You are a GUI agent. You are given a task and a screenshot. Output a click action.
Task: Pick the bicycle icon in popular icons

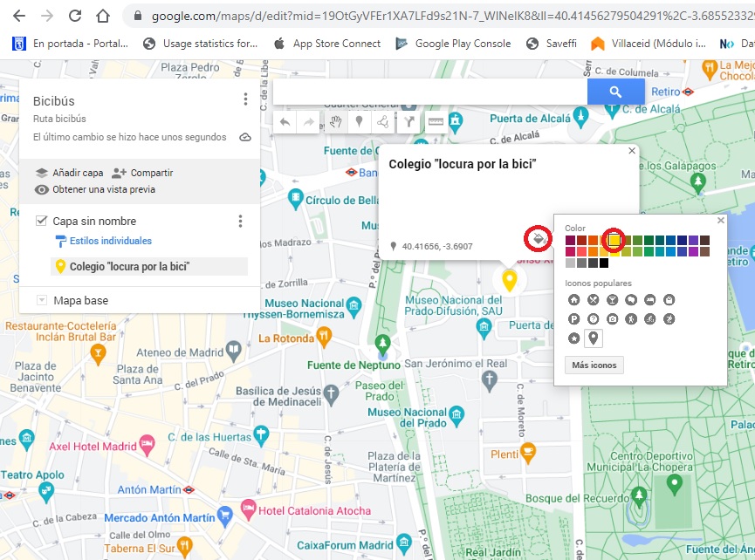pyautogui.click(x=649, y=319)
